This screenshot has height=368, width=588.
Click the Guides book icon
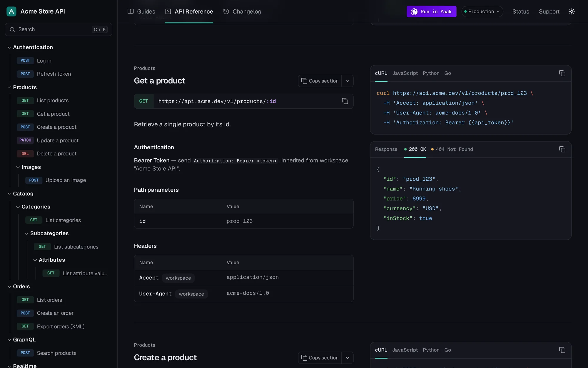click(x=131, y=11)
